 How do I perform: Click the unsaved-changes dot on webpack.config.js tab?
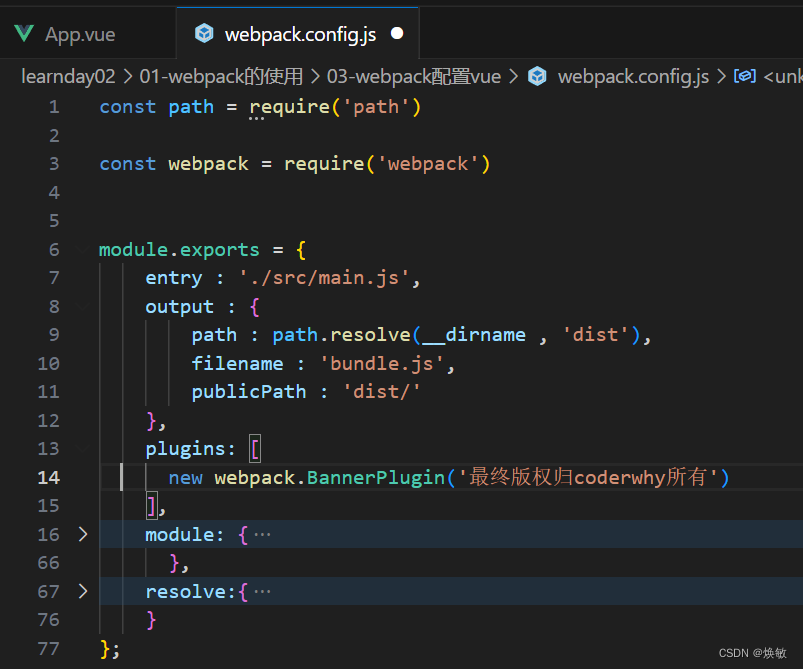397,32
